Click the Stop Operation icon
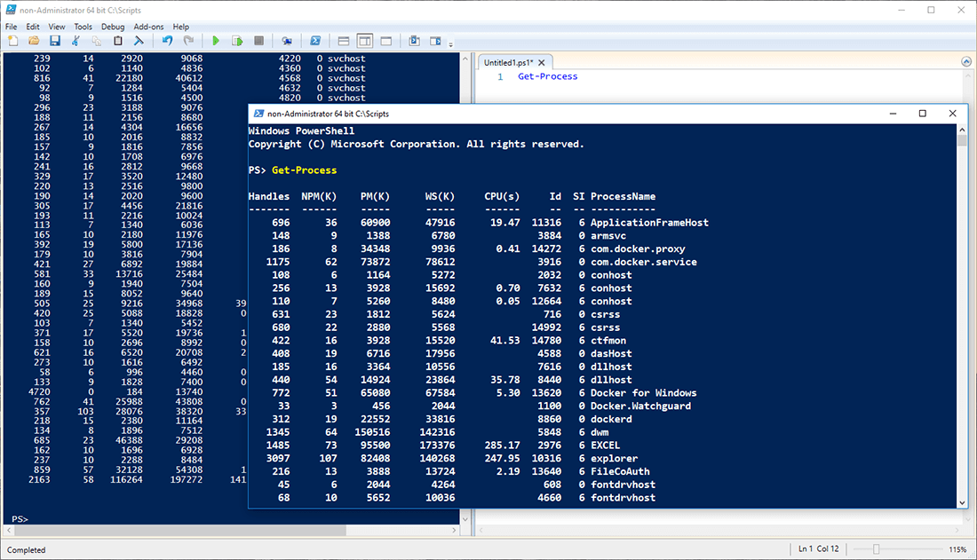 click(258, 40)
